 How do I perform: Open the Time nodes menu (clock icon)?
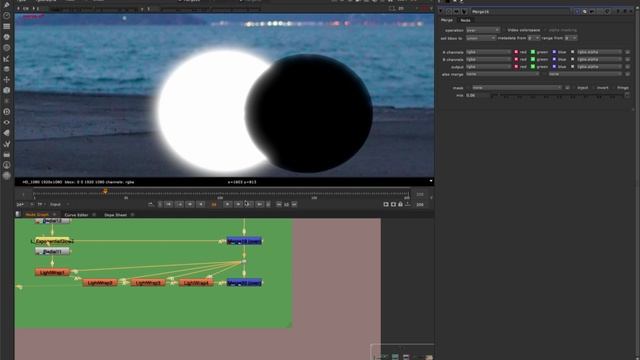click(7, 16)
